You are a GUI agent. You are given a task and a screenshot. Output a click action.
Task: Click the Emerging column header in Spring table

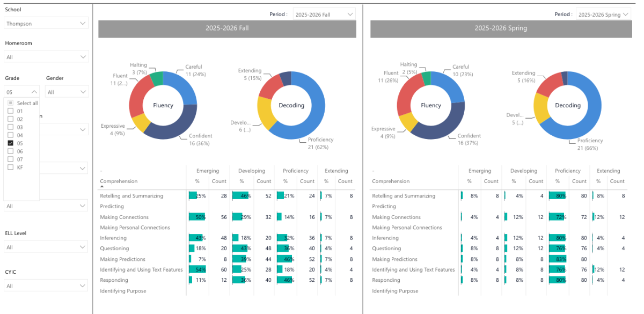[x=480, y=171]
